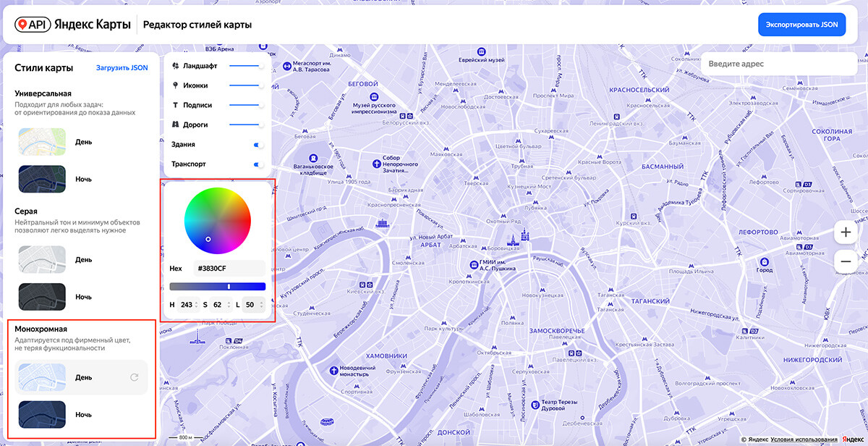Click the Иконки pin icon
Screen dimensions: 868x446
coord(176,85)
